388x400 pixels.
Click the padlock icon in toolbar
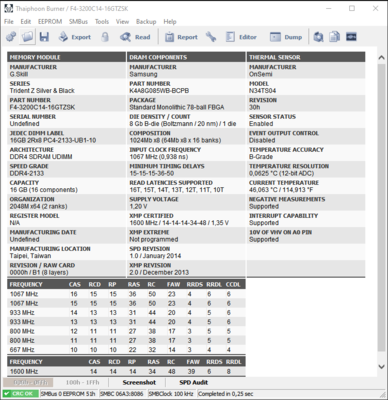tap(105, 37)
